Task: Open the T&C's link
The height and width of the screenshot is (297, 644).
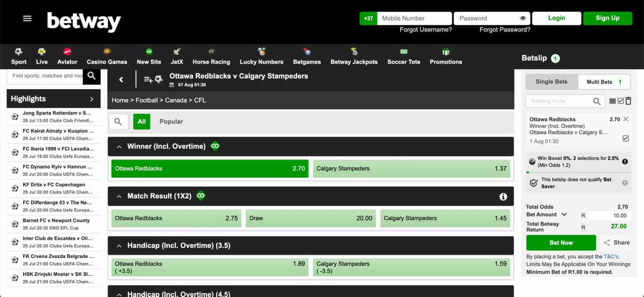Action: click(x=611, y=257)
